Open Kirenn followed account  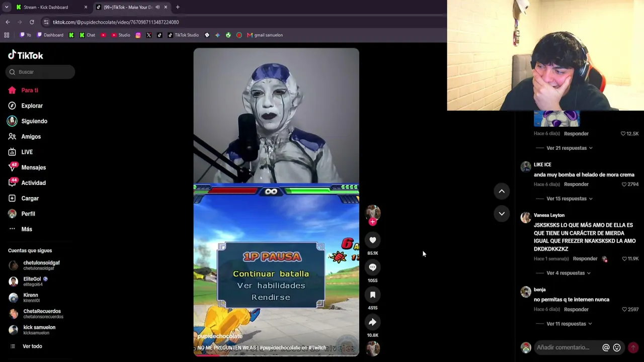[x=24, y=298]
